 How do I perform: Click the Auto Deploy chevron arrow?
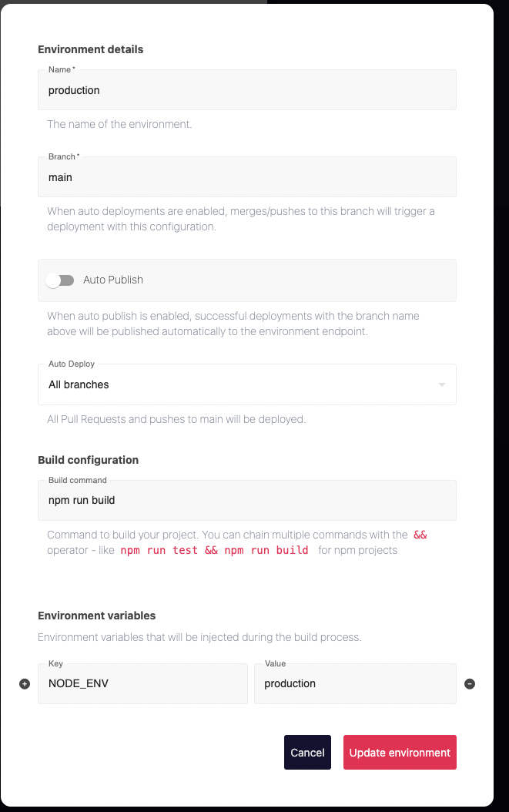click(441, 384)
